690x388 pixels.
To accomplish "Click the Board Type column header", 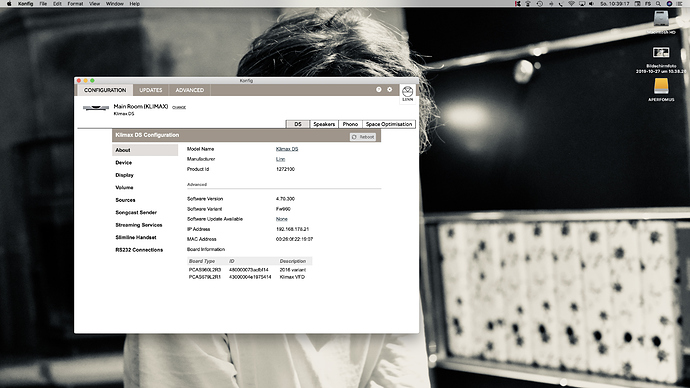I will click(x=202, y=261).
